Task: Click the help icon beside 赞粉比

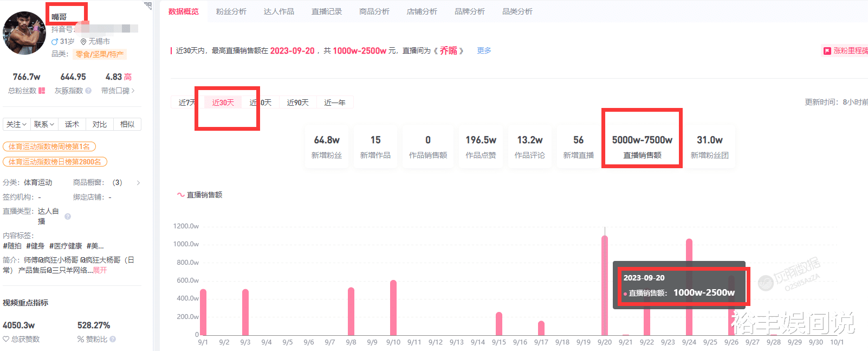Action: pyautogui.click(x=113, y=339)
